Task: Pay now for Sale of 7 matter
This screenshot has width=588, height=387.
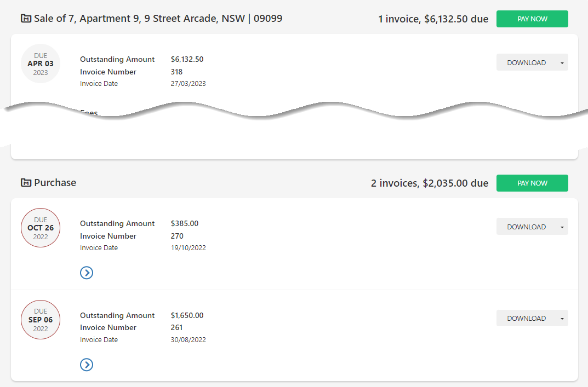Action: point(532,19)
